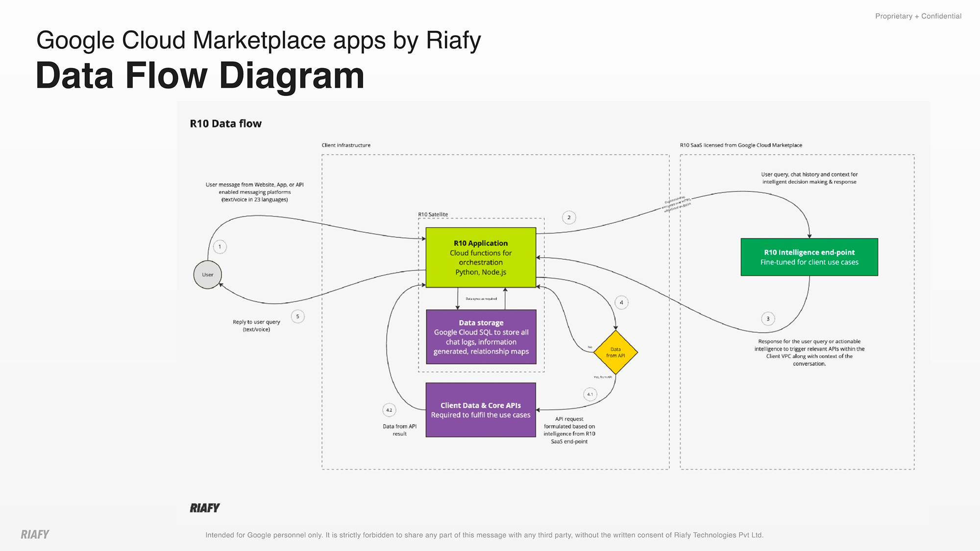Click the yellow Data from API diamond
Image resolution: width=980 pixels, height=551 pixels.
pos(615,352)
